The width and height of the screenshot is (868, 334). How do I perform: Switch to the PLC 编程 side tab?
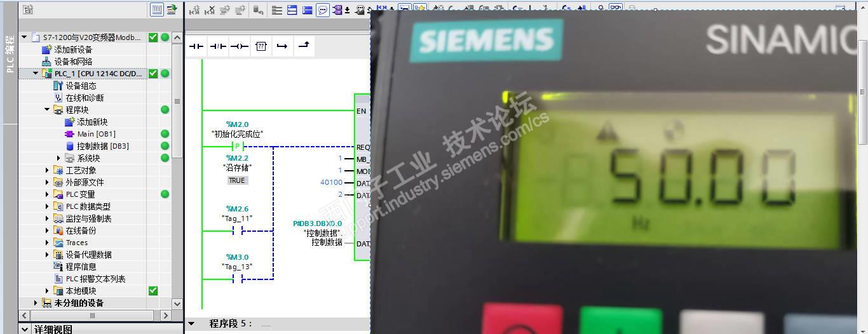(x=10, y=54)
